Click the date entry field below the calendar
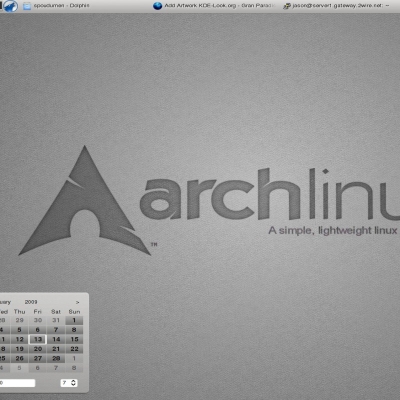 pyautogui.click(x=17, y=383)
